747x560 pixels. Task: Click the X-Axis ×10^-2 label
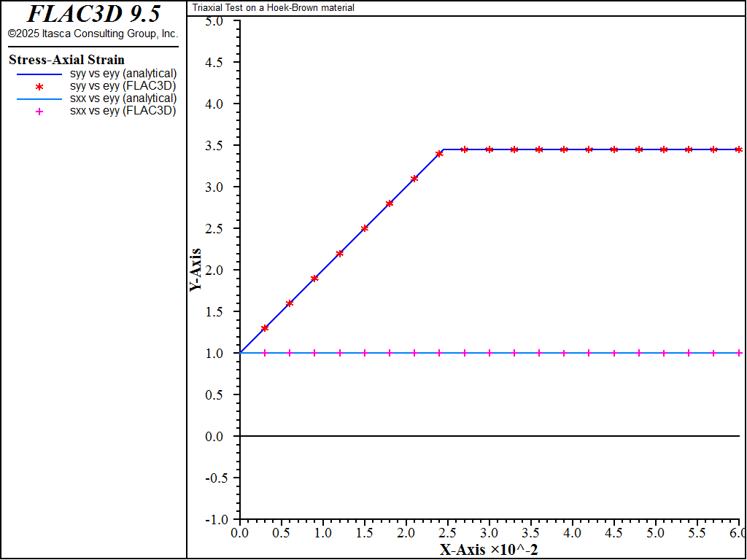(489, 550)
